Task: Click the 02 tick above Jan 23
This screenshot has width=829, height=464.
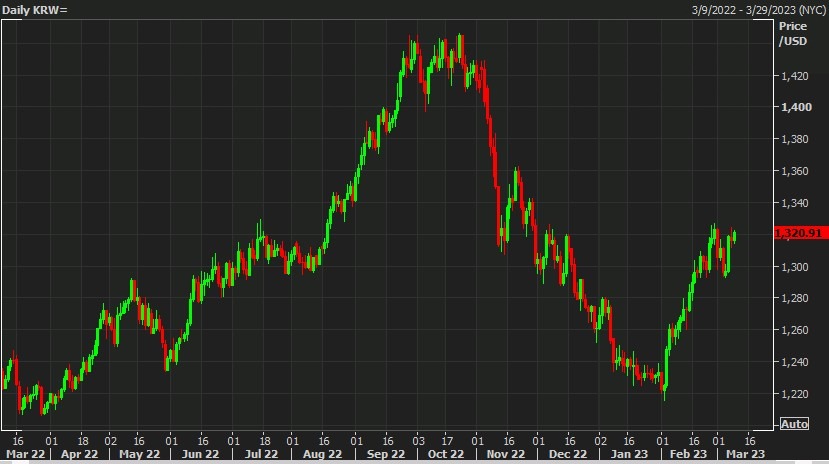Action: (x=600, y=441)
